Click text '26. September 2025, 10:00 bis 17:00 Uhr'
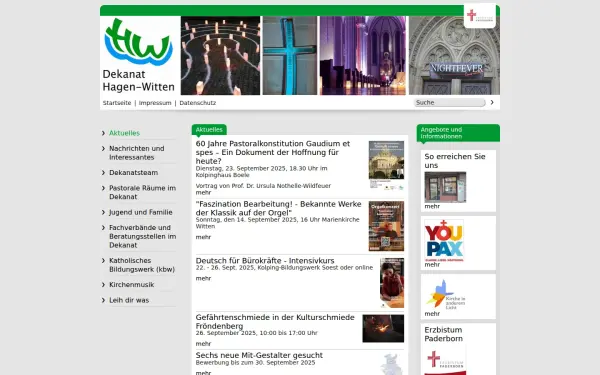This screenshot has width=600, height=375. (256, 333)
